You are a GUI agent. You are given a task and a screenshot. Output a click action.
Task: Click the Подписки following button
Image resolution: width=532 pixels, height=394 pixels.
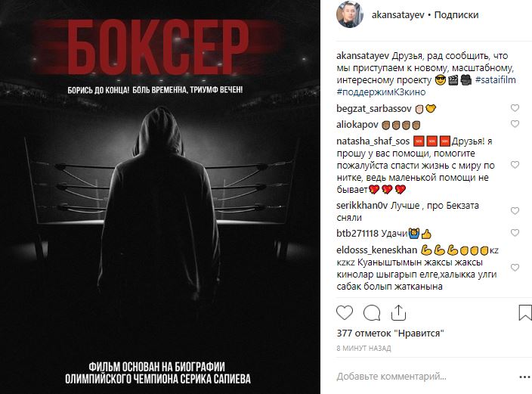(456, 15)
